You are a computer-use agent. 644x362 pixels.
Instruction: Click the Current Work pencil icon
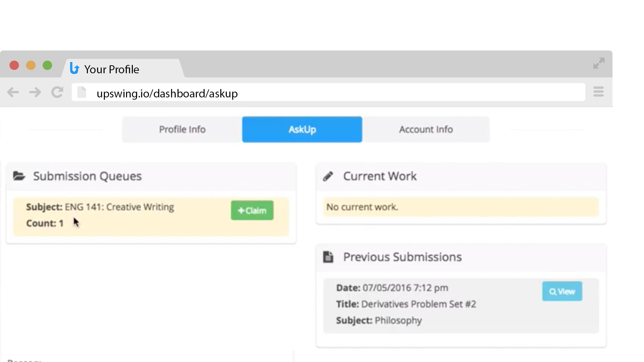[328, 176]
